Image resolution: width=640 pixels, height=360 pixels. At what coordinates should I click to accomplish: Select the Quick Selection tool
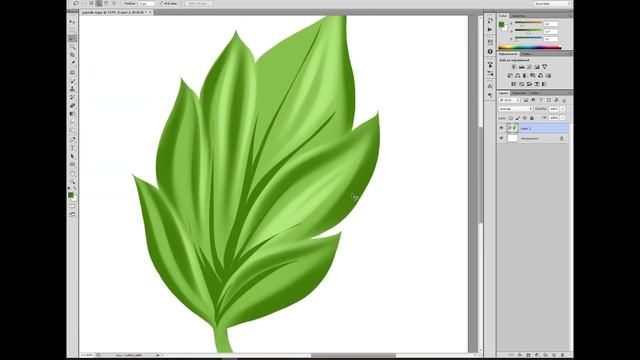coord(72,47)
